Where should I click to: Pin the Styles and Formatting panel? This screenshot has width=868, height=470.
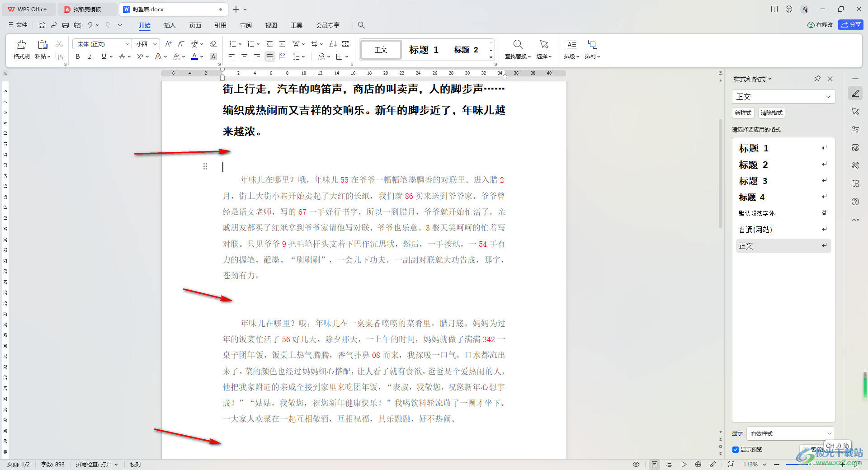[817, 79]
